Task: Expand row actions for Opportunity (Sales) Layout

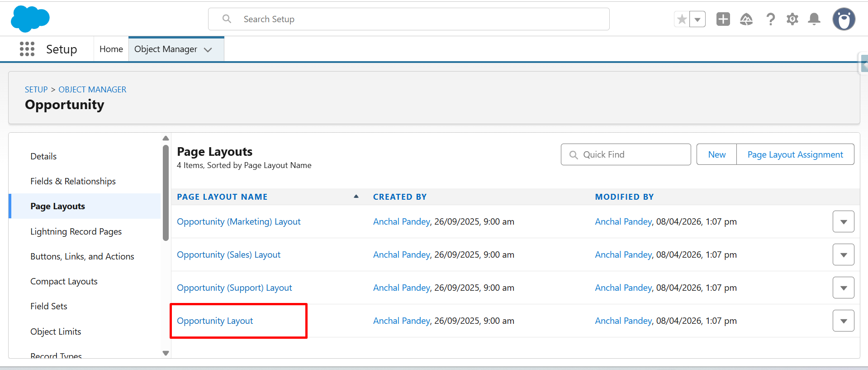Action: tap(843, 255)
